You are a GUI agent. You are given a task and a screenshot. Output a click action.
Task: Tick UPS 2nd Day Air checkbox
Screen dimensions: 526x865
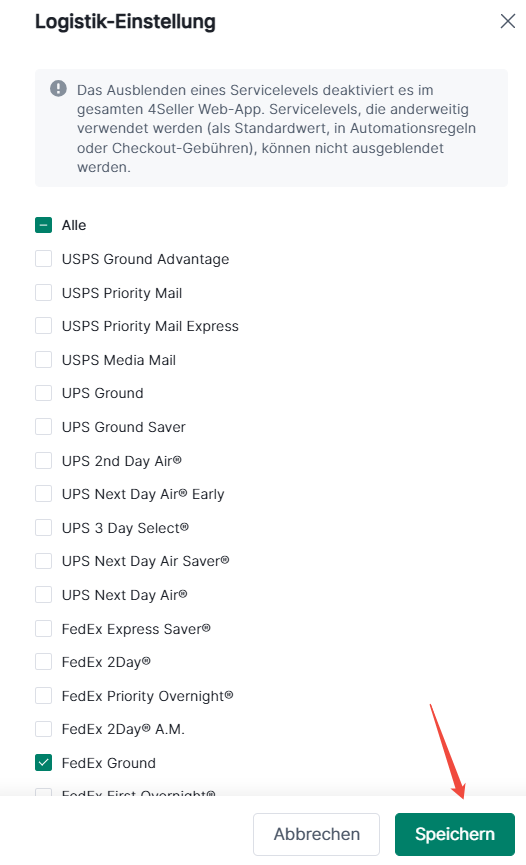(44, 461)
